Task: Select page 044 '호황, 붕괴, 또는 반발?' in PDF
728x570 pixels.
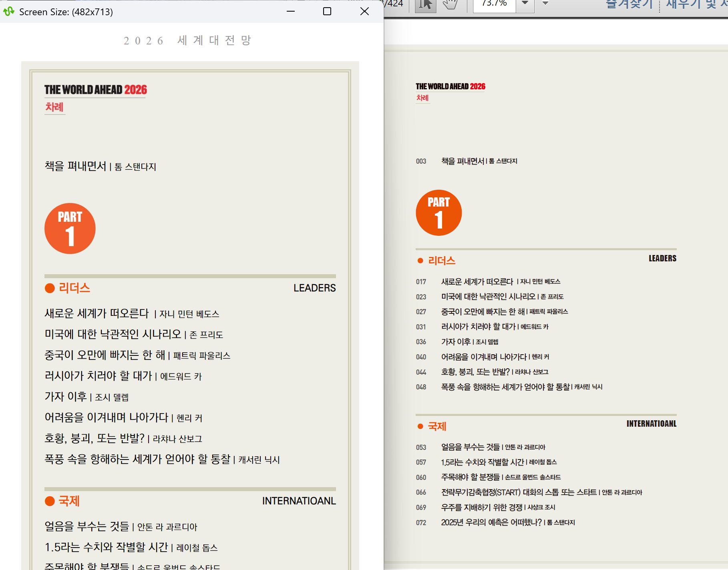Action: [x=482, y=372]
